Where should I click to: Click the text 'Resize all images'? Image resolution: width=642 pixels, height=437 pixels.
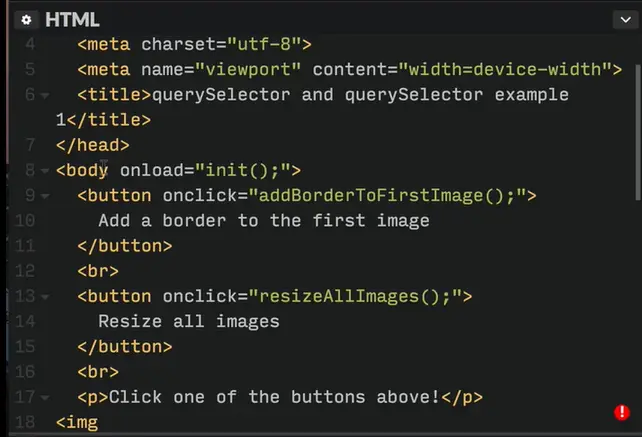tap(189, 322)
